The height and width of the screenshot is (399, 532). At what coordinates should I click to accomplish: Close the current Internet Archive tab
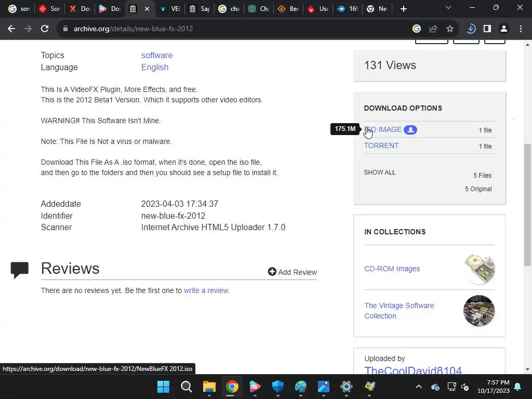point(147,9)
